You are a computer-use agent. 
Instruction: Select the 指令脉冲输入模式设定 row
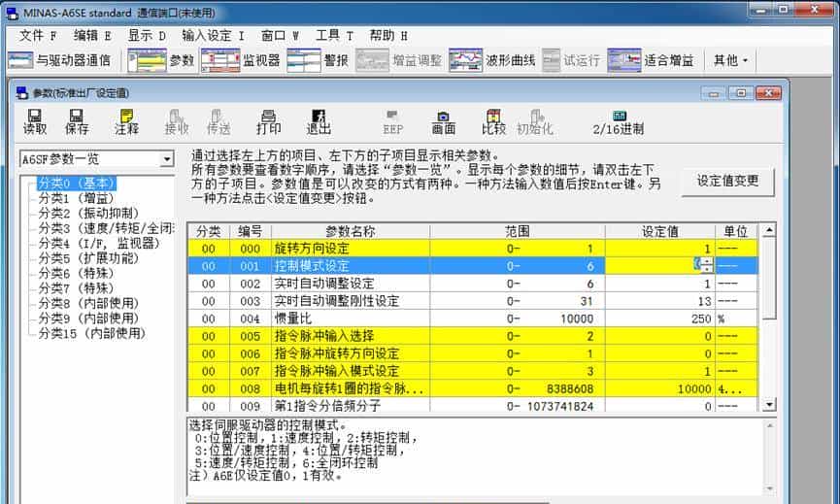pyautogui.click(x=473, y=371)
